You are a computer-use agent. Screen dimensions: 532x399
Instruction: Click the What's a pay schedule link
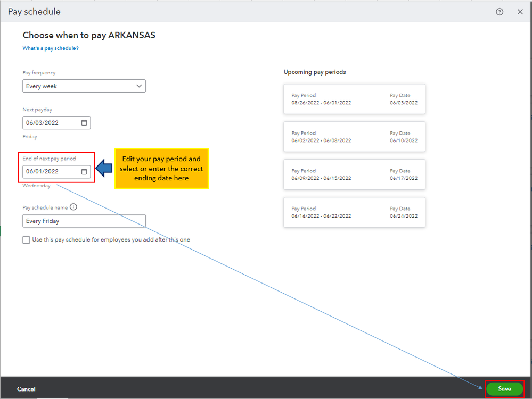coord(51,48)
